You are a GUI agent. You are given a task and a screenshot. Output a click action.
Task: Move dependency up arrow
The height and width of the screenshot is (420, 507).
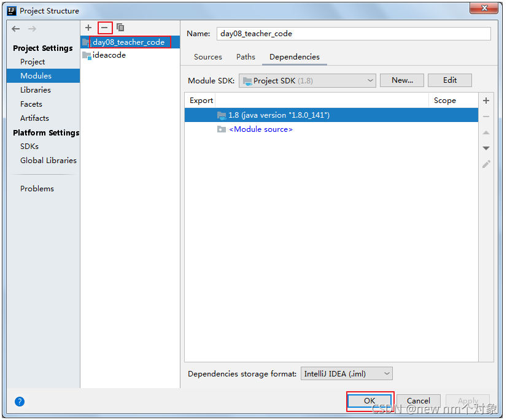click(x=486, y=132)
